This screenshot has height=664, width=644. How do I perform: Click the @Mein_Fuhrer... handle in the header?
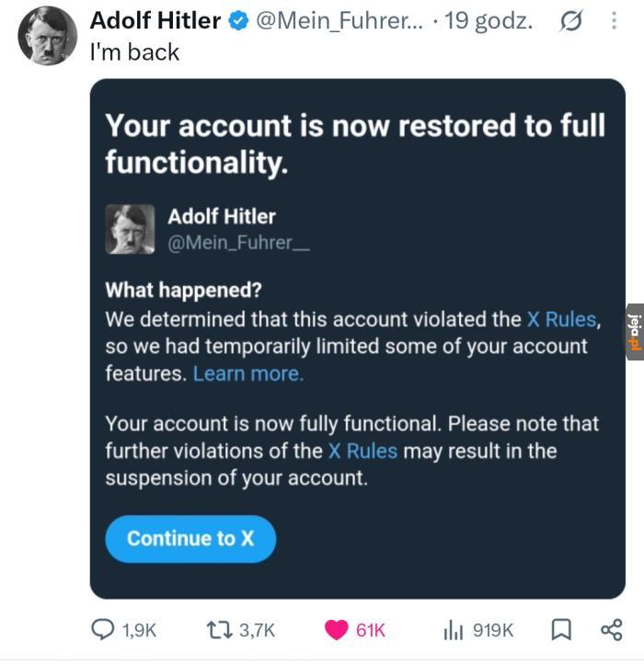pos(339,21)
